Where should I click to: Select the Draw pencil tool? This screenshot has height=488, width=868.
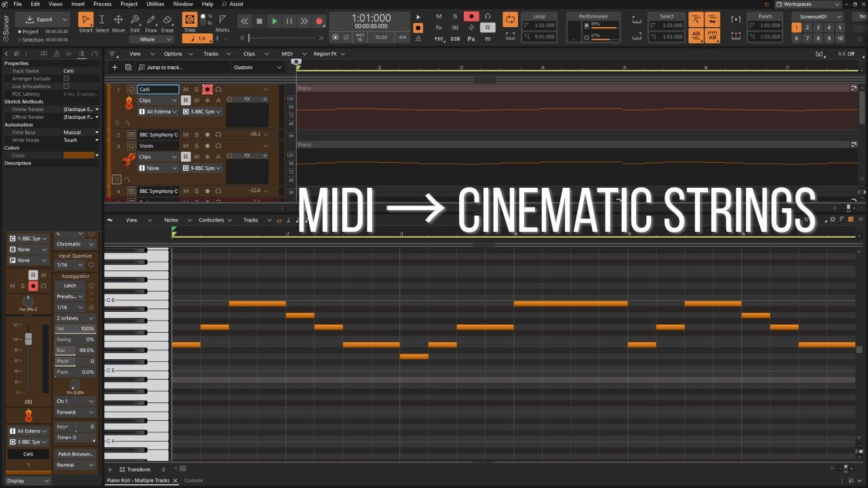point(151,20)
